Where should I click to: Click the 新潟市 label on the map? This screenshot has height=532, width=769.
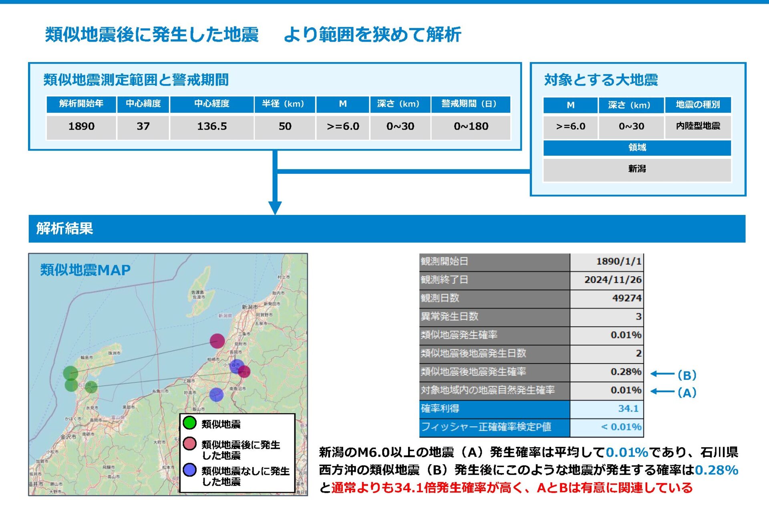[x=250, y=307]
